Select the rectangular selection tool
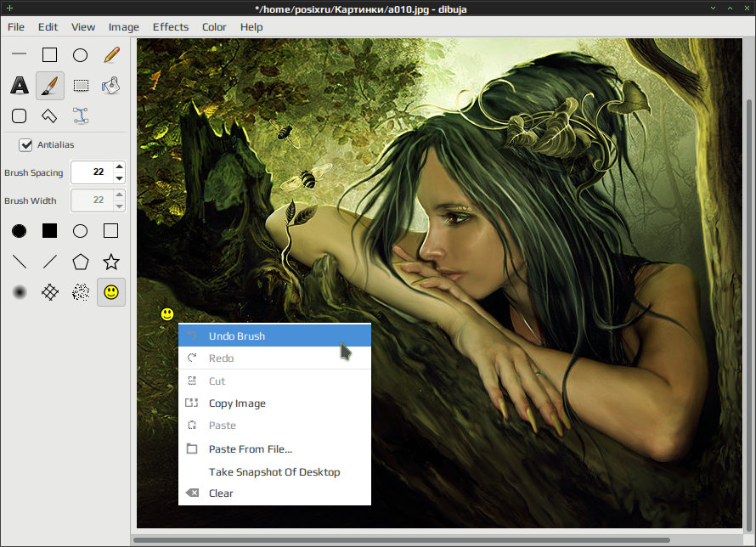 pyautogui.click(x=80, y=85)
